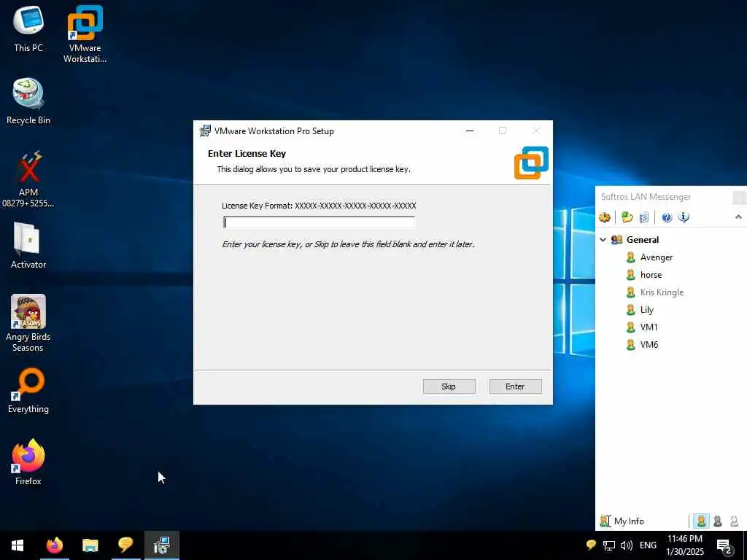Select This PC desktop icon

pyautogui.click(x=28, y=29)
